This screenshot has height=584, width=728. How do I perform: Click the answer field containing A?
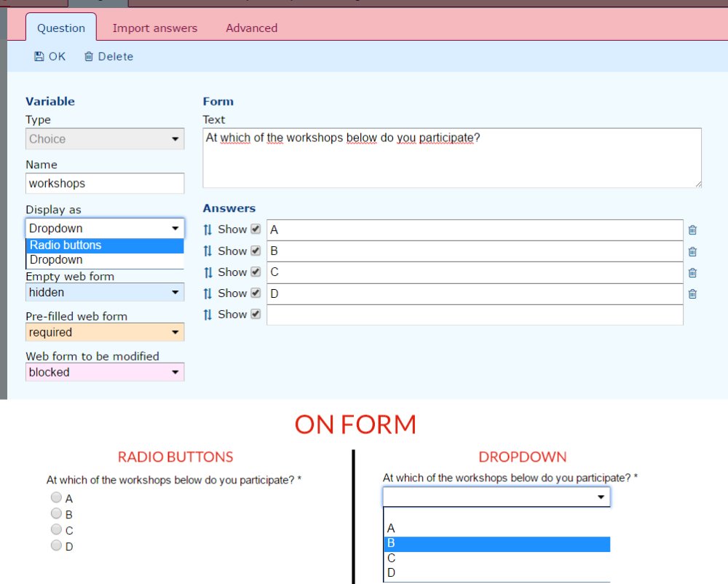[x=475, y=230]
